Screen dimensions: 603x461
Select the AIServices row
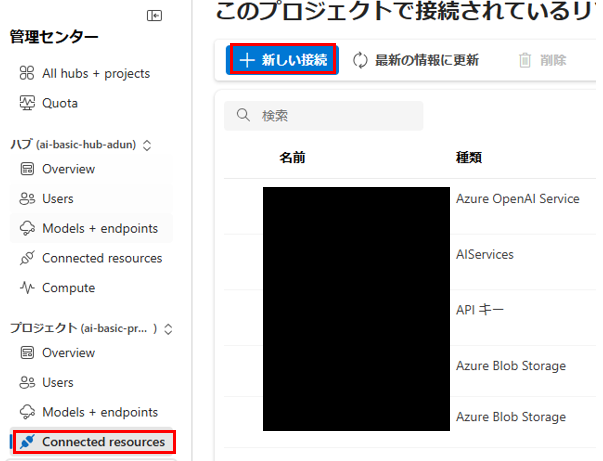(410, 262)
